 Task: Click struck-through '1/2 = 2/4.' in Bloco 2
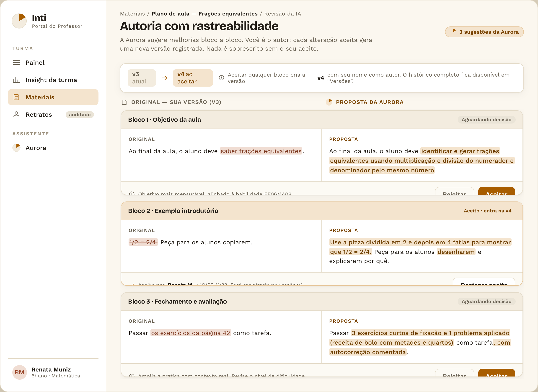pyautogui.click(x=143, y=242)
